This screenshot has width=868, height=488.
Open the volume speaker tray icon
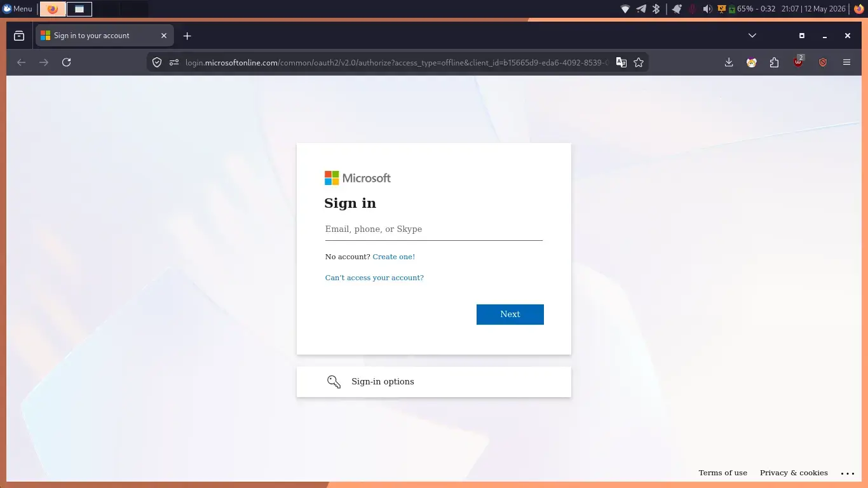tap(707, 9)
